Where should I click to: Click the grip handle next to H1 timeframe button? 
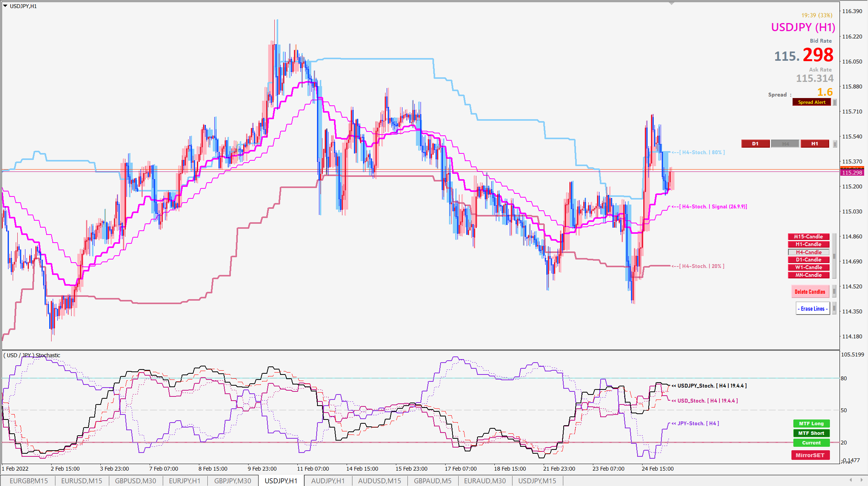tap(835, 144)
